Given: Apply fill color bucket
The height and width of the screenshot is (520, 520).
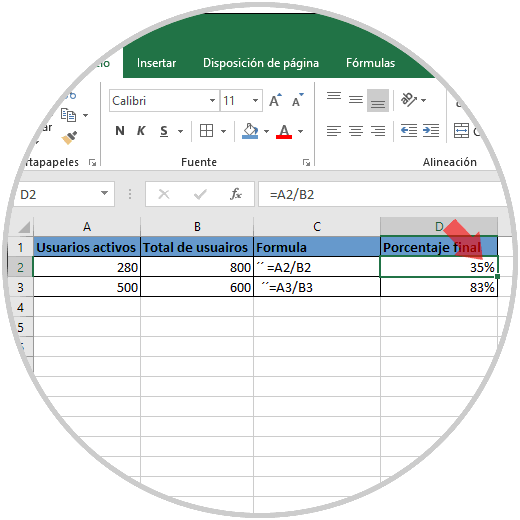Looking at the screenshot, I should point(250,131).
